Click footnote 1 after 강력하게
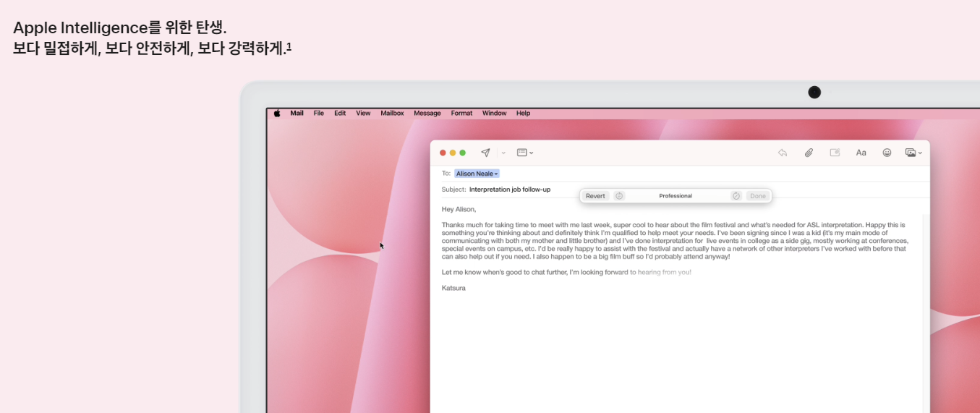The height and width of the screenshot is (413, 980). 289,47
